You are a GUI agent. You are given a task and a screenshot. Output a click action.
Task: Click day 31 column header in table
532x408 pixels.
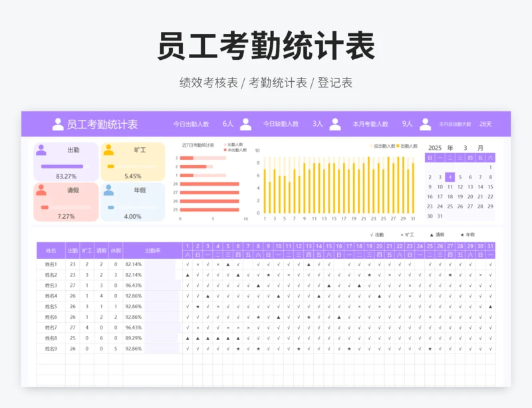[x=490, y=246]
